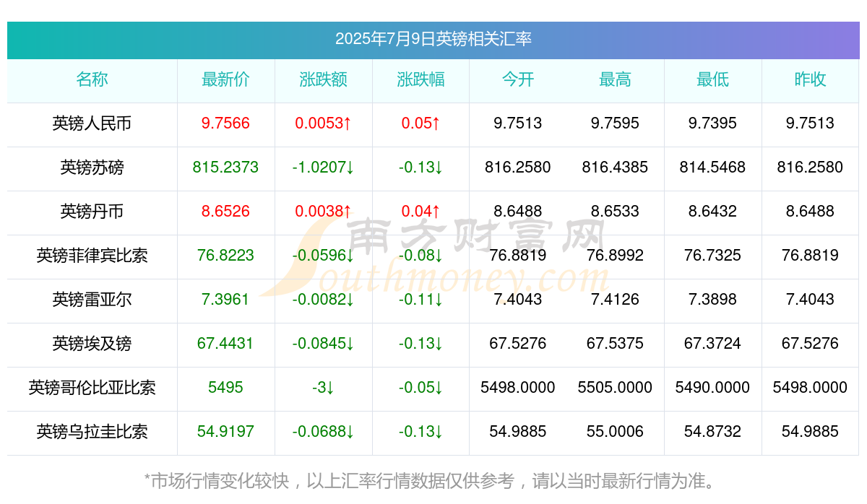Select the low value 5490.0000
Image resolution: width=867 pixels, height=504 pixels.
click(712, 388)
